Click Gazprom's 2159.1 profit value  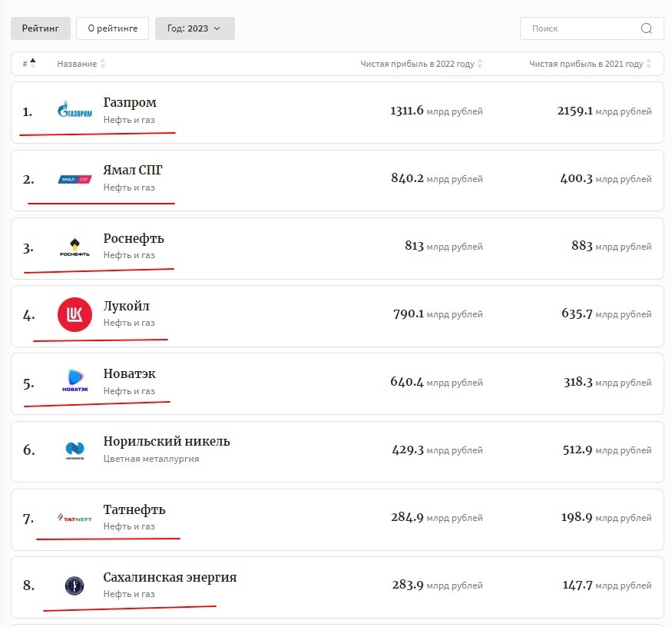coord(574,111)
